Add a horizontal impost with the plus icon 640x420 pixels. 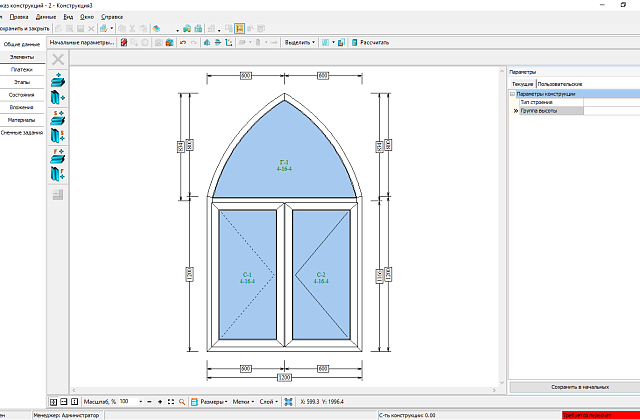point(58,80)
